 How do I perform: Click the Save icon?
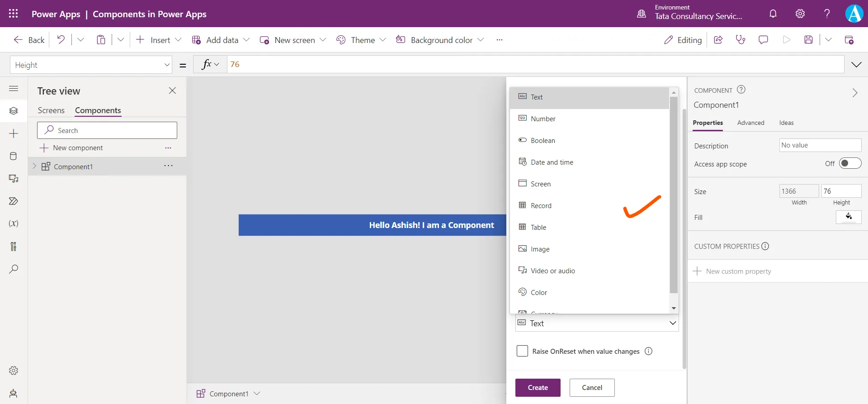click(809, 40)
